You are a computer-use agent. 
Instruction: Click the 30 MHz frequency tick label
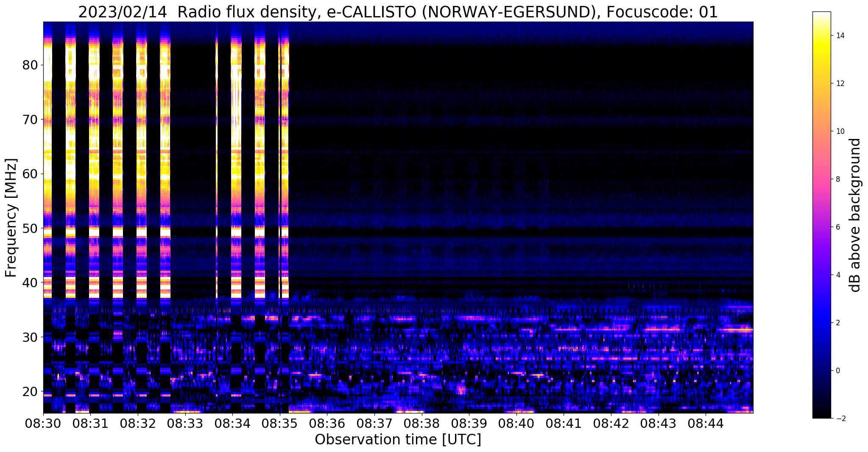[x=30, y=337]
